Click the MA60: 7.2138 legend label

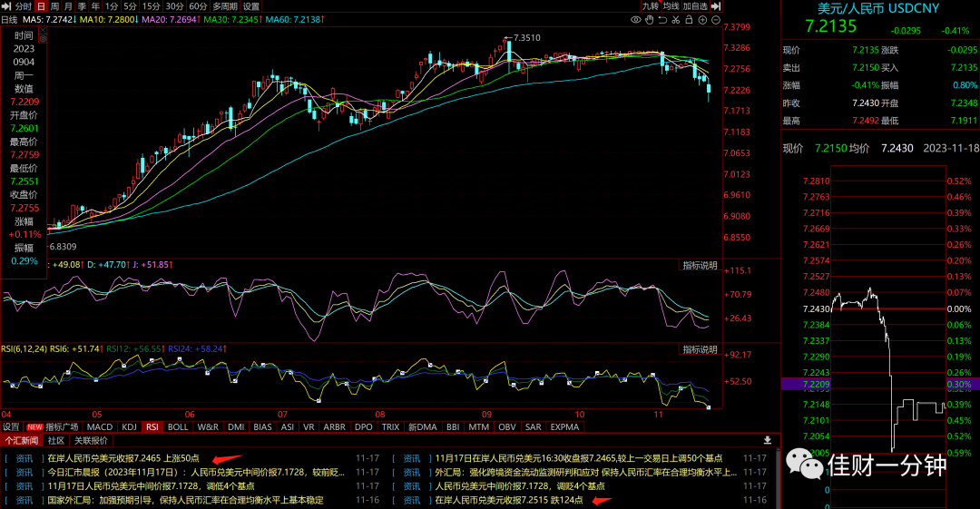294,20
